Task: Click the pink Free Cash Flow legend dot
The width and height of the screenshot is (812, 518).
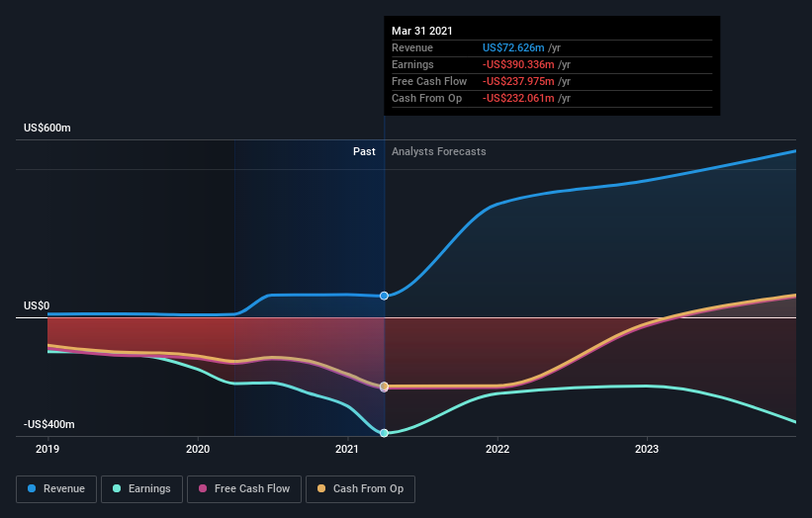Action: [203, 488]
